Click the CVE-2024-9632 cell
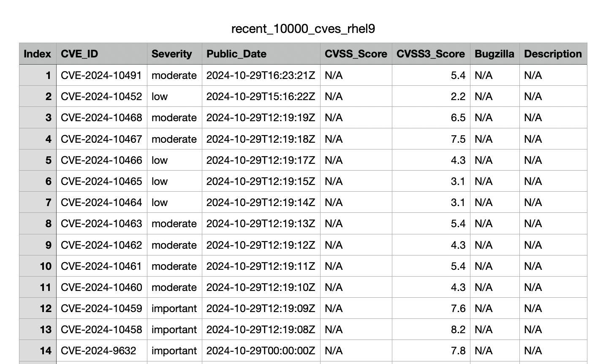Viewport: 614px width, 364px height. click(98, 351)
